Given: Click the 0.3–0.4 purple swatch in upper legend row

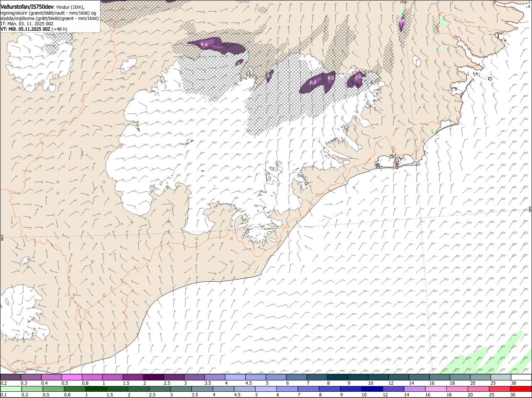Looking at the screenshot, I should click(x=31, y=377).
